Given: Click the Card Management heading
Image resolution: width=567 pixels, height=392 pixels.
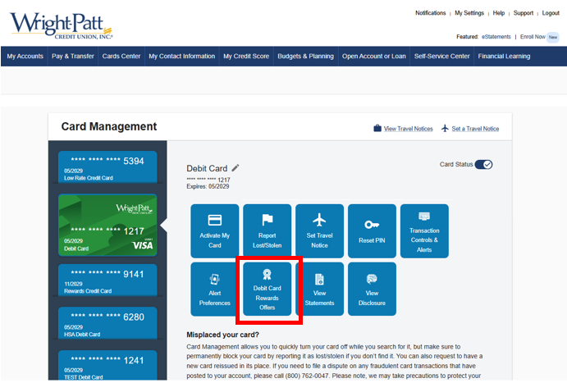Looking at the screenshot, I should 109,126.
